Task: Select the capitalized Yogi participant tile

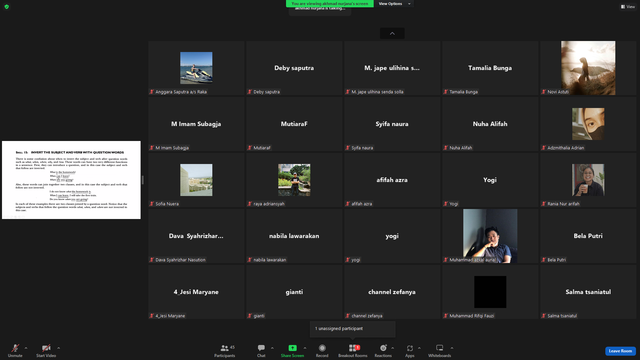Action: (490, 180)
